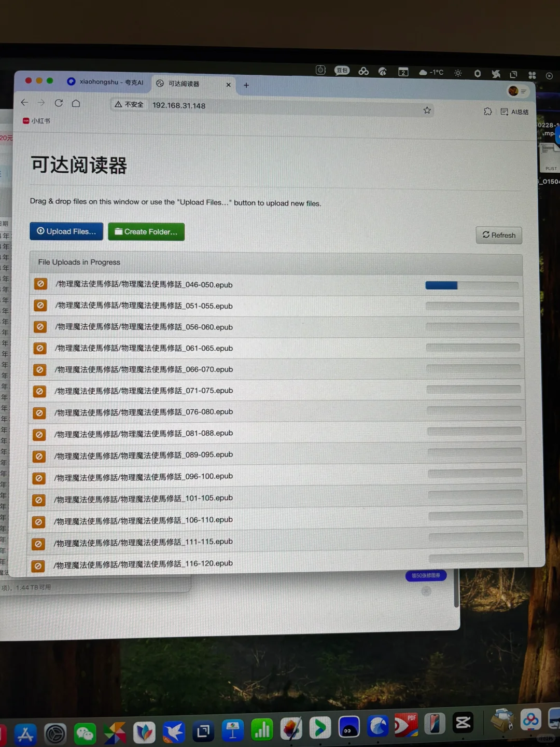Open the four-petal menu bar icon

[532, 75]
